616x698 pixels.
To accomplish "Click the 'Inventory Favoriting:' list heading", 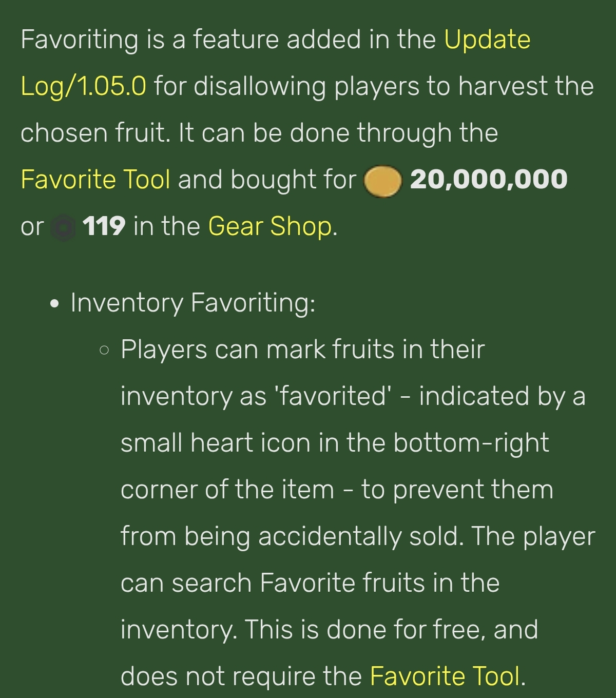I will (x=193, y=302).
